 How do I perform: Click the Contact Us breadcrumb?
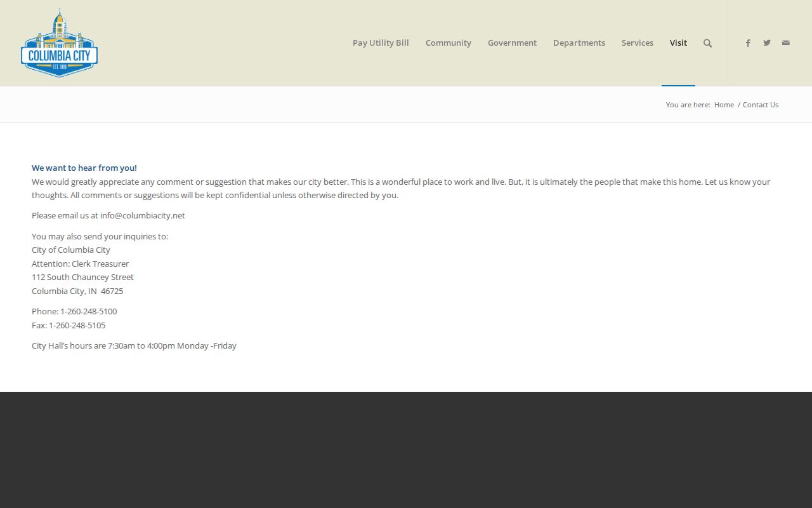(761, 105)
